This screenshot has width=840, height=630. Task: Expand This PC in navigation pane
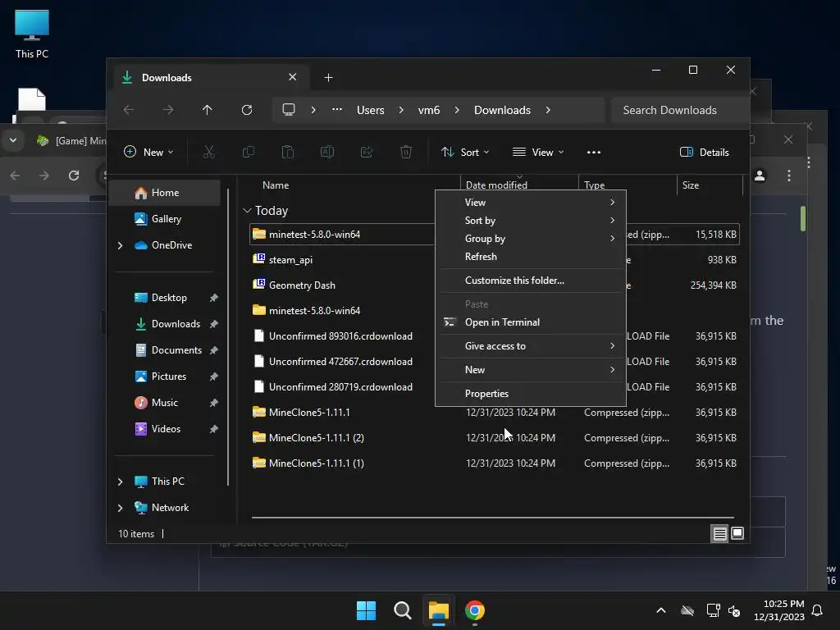[x=120, y=482]
